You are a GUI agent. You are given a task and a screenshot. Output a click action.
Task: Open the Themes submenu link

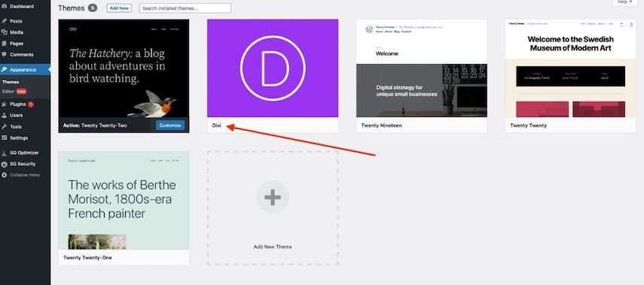pyautogui.click(x=11, y=82)
